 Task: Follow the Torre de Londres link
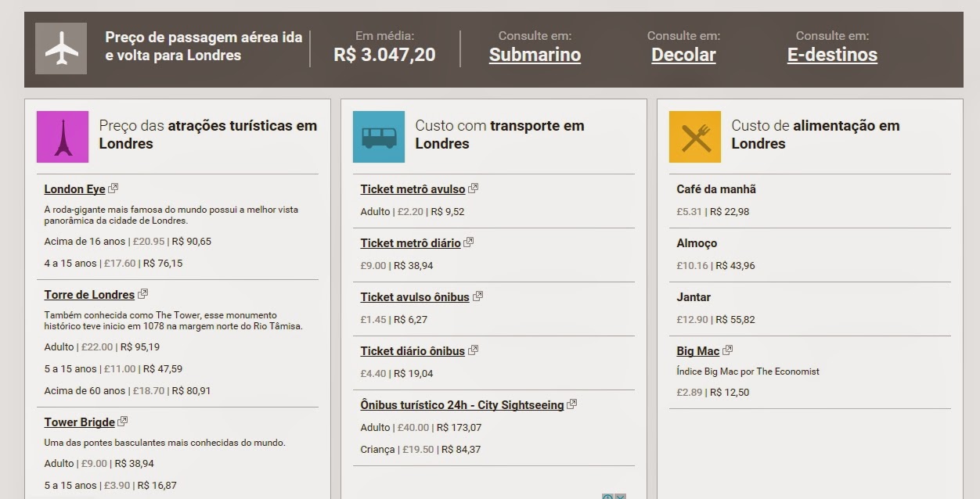(89, 295)
